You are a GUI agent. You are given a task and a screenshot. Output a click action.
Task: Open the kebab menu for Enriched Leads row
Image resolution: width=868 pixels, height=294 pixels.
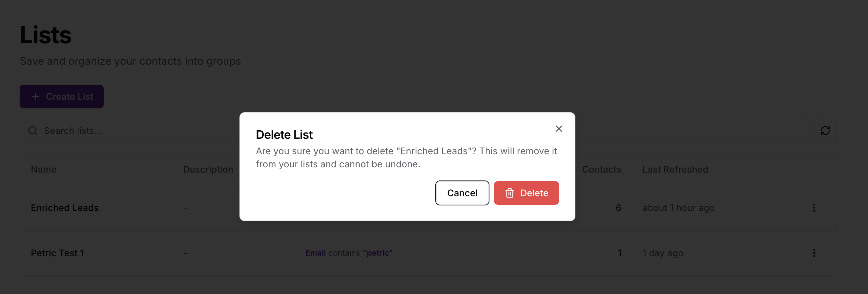coord(814,208)
